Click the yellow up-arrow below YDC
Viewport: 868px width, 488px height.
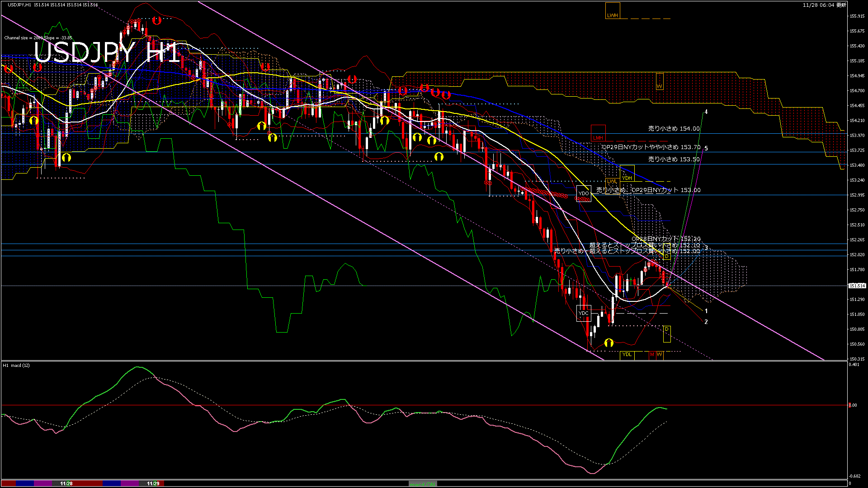[609, 343]
